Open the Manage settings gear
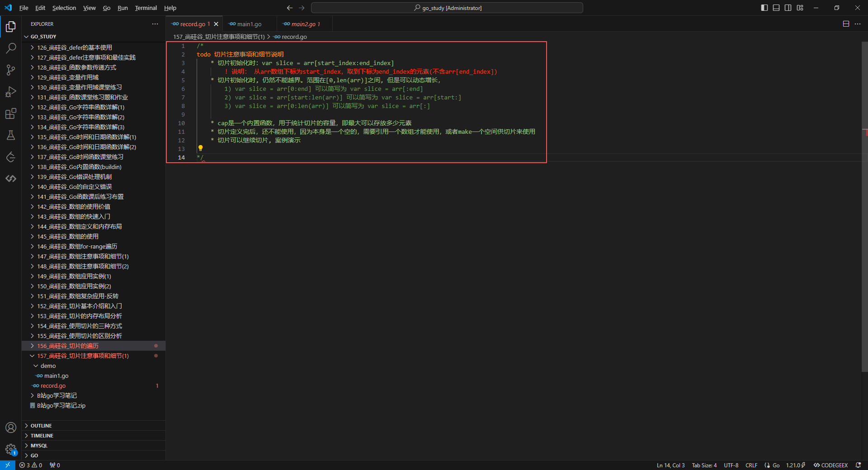868x470 pixels. [x=11, y=449]
